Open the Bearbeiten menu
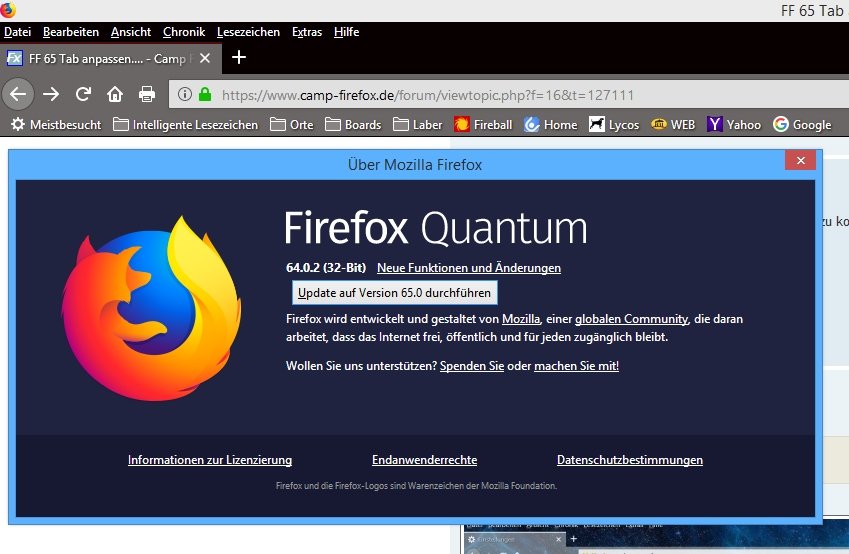The width and height of the screenshot is (849, 554). (x=71, y=32)
